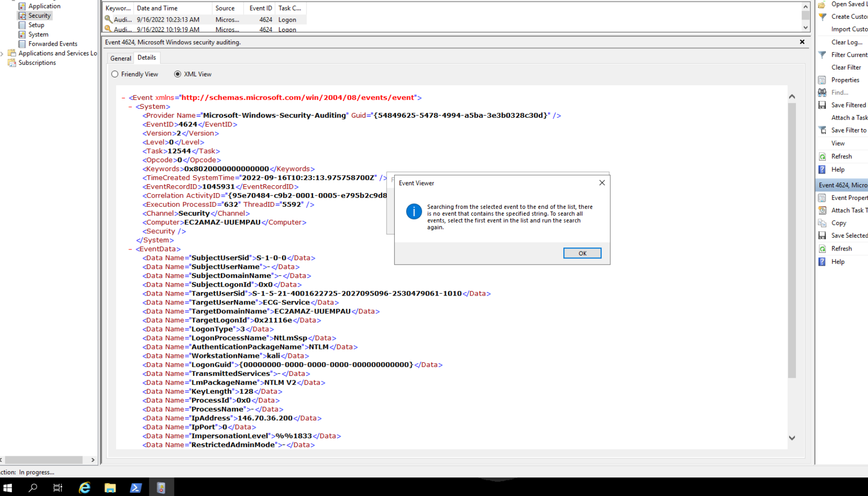Image resolution: width=868 pixels, height=496 pixels.
Task: Click the Properties icon in Actions pane
Action: tap(822, 80)
